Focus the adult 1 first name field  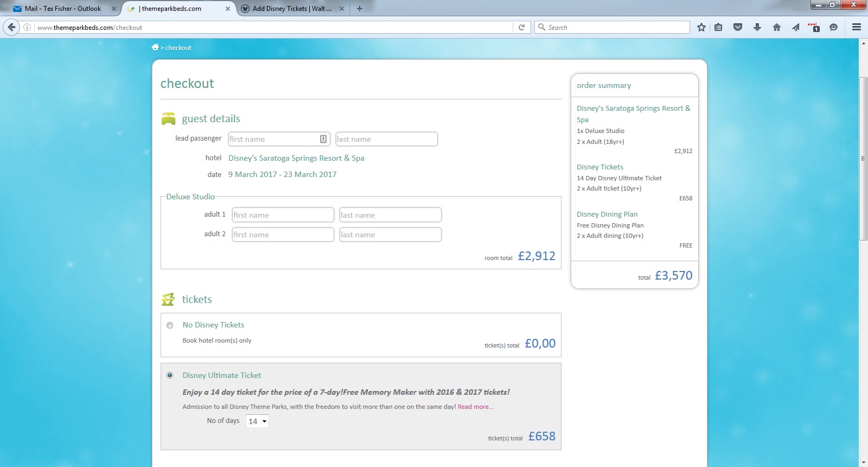(283, 215)
